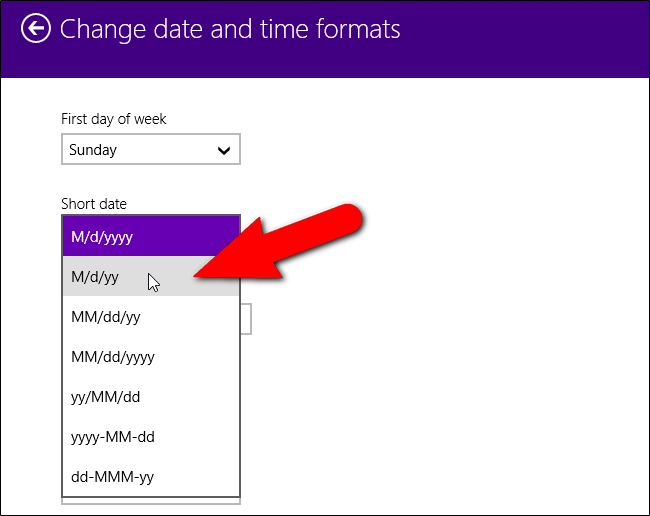Choose the yy/MM/dd date format
The width and height of the screenshot is (650, 516).
click(x=150, y=397)
